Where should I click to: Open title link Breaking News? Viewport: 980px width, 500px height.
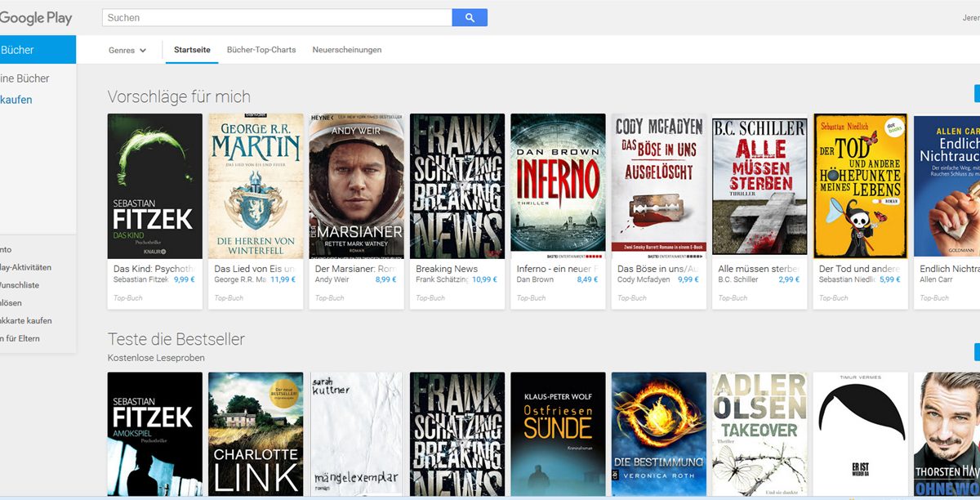[x=447, y=268]
